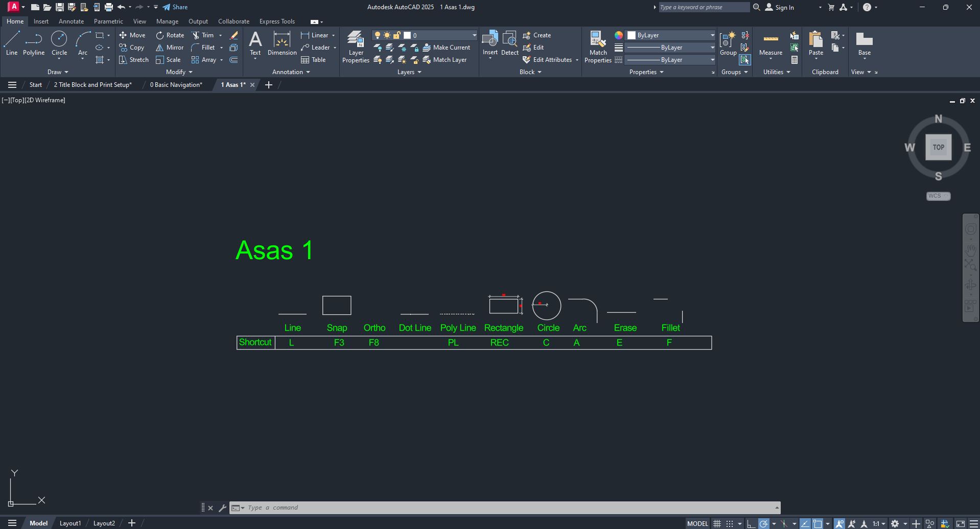
Task: Click the object color swatch wheel
Action: point(618,35)
